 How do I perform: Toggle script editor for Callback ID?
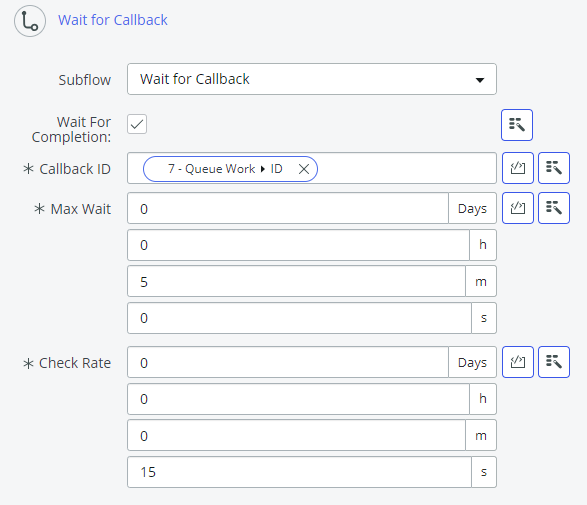517,168
